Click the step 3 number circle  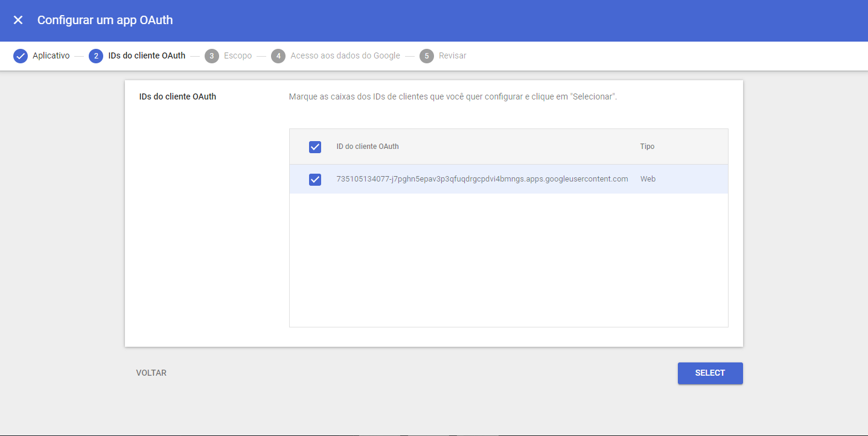(x=211, y=56)
